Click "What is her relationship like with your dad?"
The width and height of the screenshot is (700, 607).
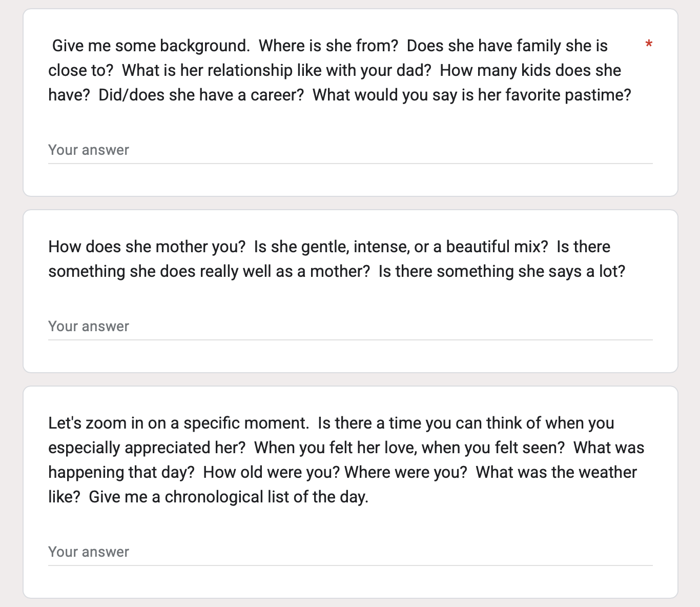[277, 71]
